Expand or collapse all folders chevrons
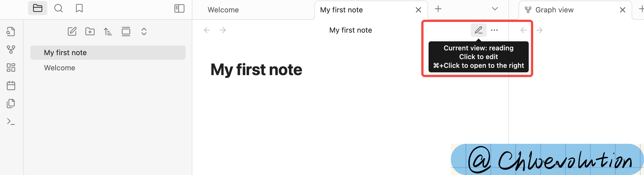This screenshot has height=175, width=644. [x=144, y=31]
